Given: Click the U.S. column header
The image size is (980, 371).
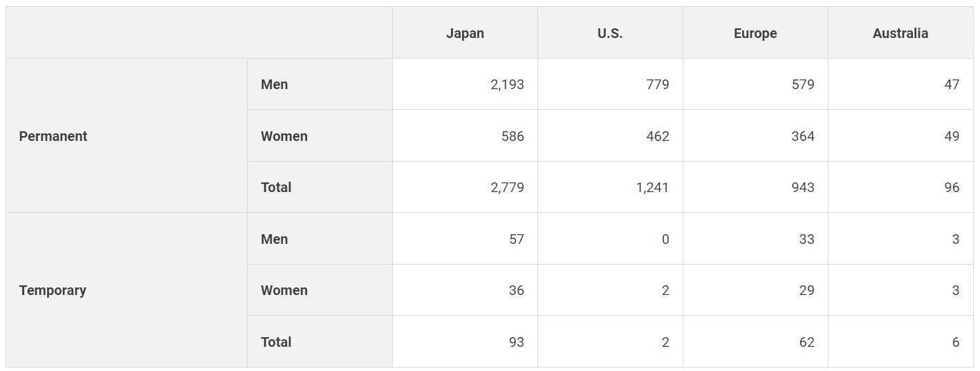Looking at the screenshot, I should point(610,33).
